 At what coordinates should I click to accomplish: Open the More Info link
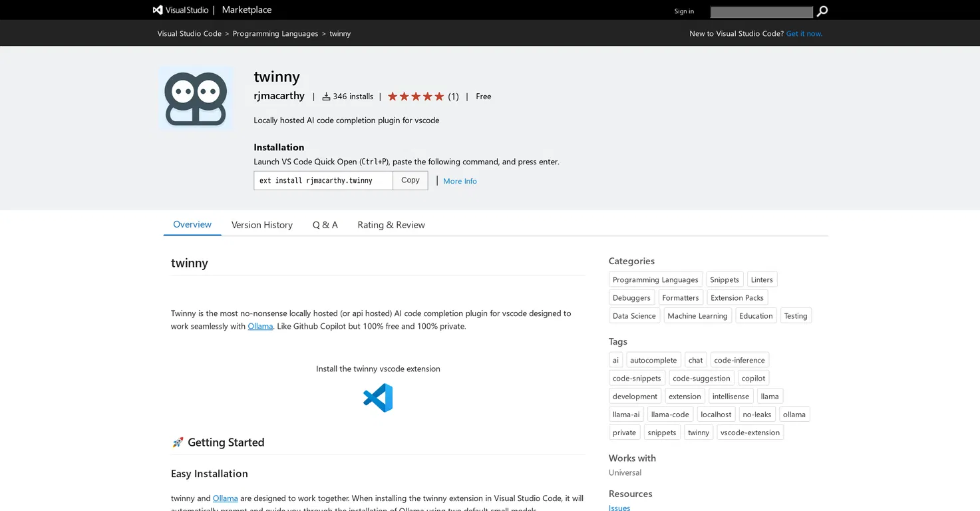pos(460,181)
